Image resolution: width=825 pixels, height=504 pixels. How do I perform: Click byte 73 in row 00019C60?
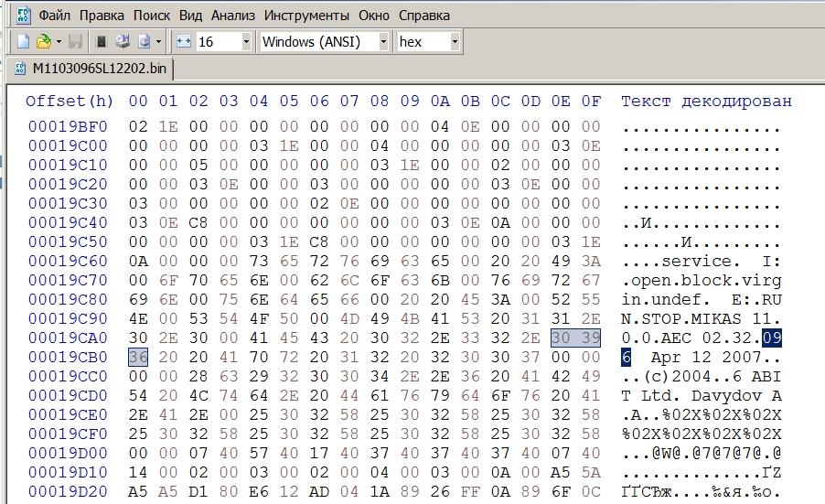click(259, 261)
